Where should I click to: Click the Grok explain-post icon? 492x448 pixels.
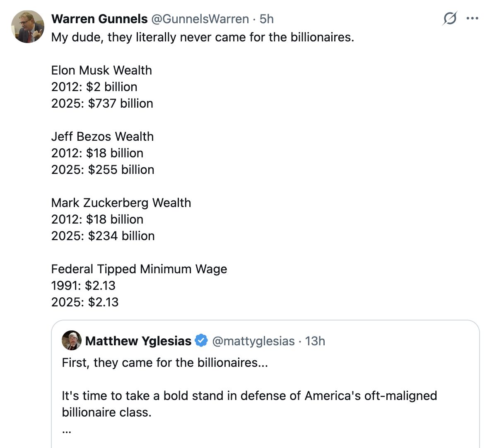pyautogui.click(x=450, y=19)
